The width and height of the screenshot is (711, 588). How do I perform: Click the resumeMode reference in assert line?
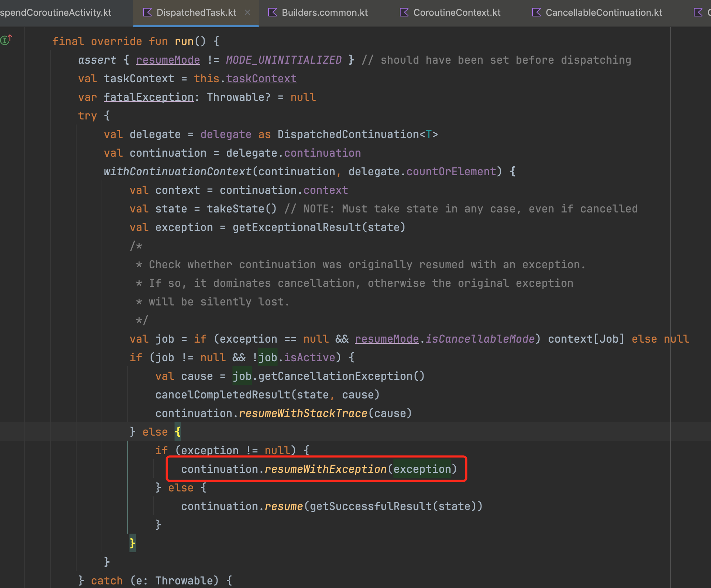click(x=168, y=60)
